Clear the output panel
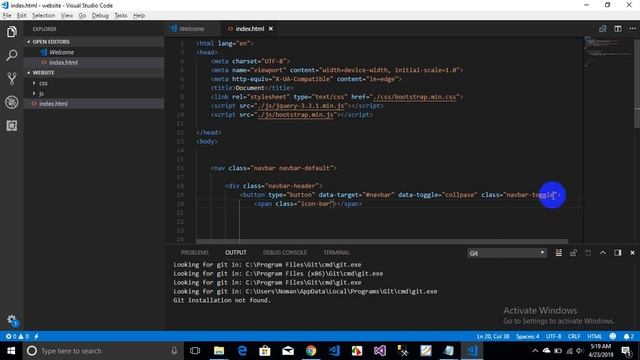The image size is (640, 360). coord(558,253)
